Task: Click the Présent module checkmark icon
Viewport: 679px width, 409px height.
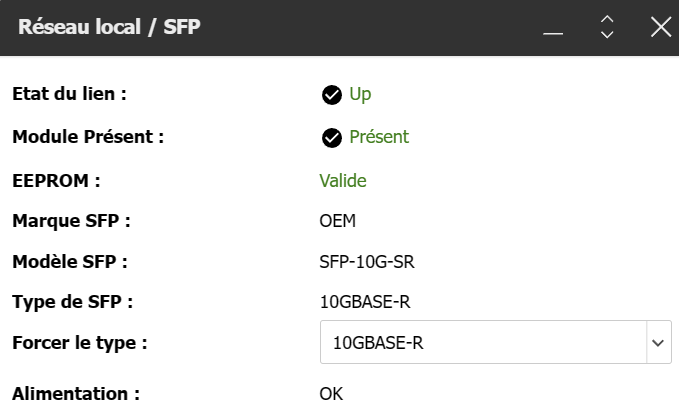Action: point(332,138)
